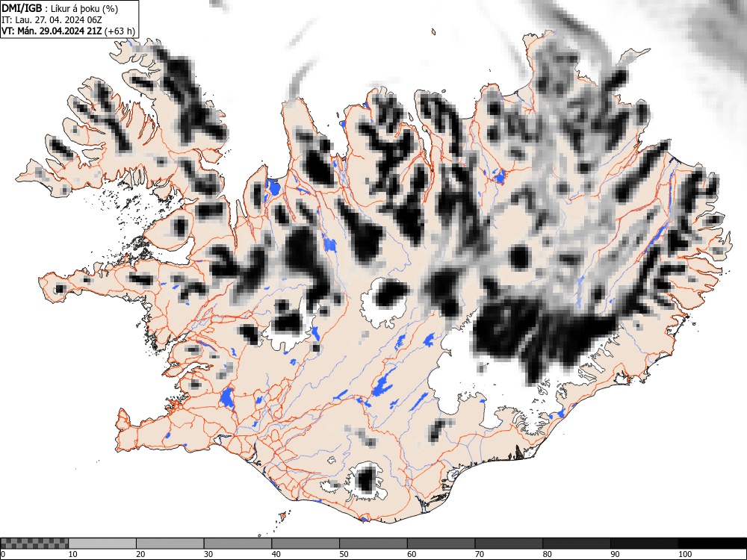Select the 40–50% legend swatch
Viewport: 747px width, 560px height.
tap(306, 544)
